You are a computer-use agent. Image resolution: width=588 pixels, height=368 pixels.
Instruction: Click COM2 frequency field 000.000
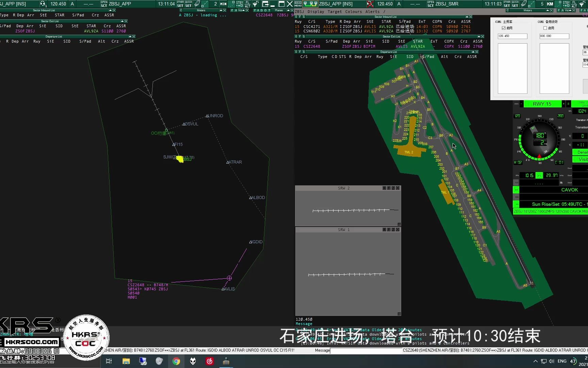(x=554, y=36)
